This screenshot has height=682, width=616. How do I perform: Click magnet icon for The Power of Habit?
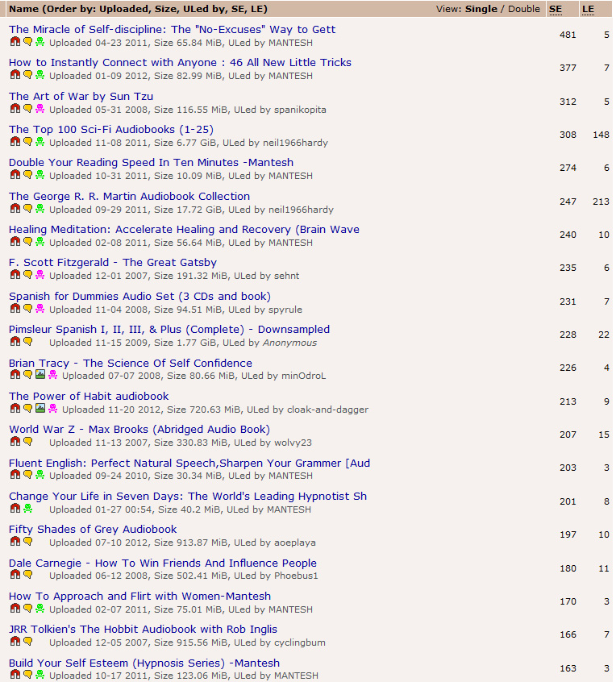click(15, 409)
